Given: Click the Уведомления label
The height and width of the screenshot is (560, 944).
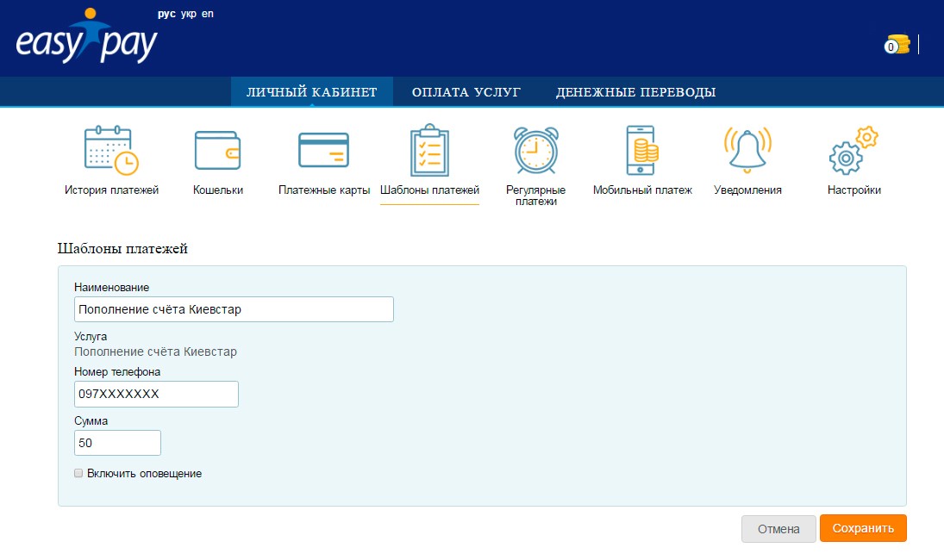Looking at the screenshot, I should tap(747, 190).
